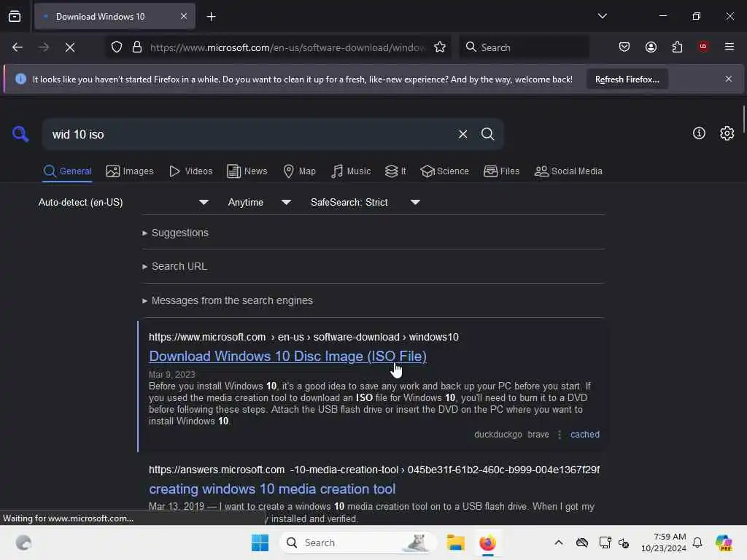Click the microsoft.com address bar URL
The image size is (747, 560).
point(287,47)
